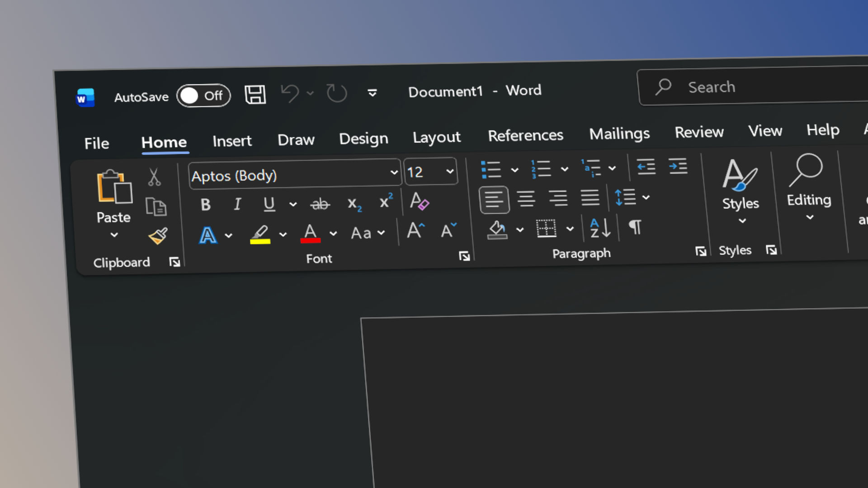Toggle bold formatting

pyautogui.click(x=206, y=204)
